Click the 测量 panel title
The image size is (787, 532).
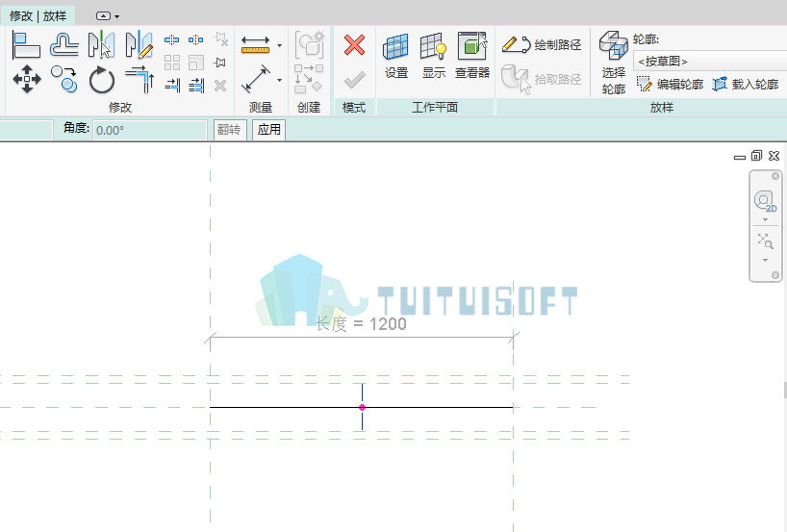click(x=261, y=108)
